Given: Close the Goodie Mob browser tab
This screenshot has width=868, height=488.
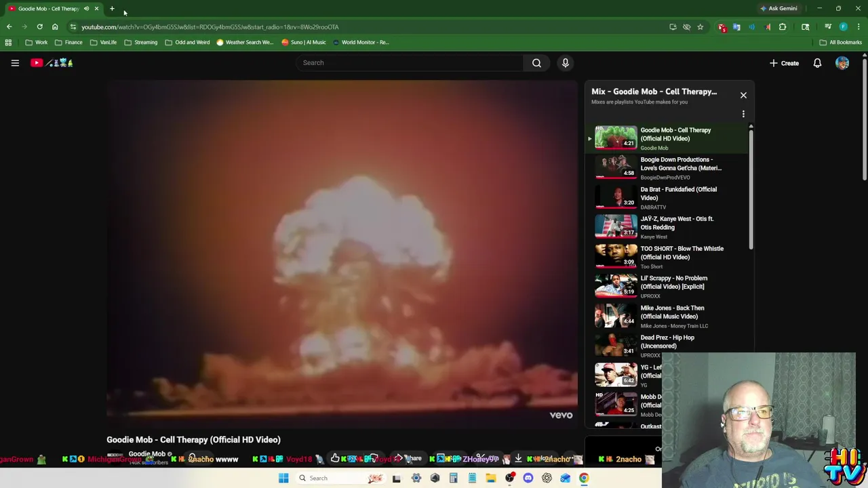Looking at the screenshot, I should pyautogui.click(x=96, y=9).
